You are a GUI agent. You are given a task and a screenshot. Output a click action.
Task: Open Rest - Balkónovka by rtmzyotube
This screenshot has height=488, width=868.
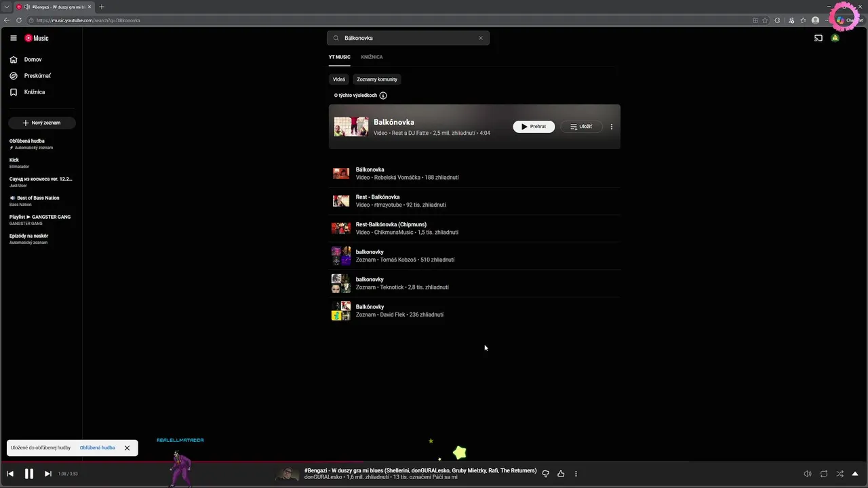[x=475, y=201]
